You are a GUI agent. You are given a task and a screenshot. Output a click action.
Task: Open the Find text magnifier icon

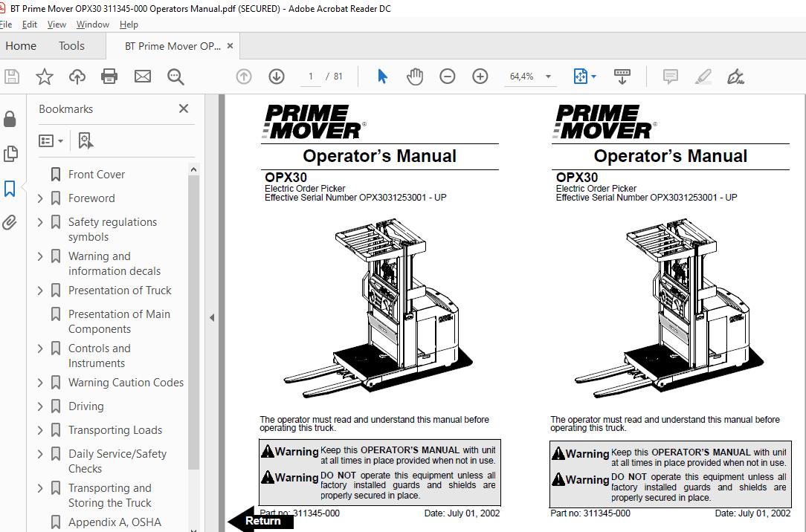(x=175, y=77)
